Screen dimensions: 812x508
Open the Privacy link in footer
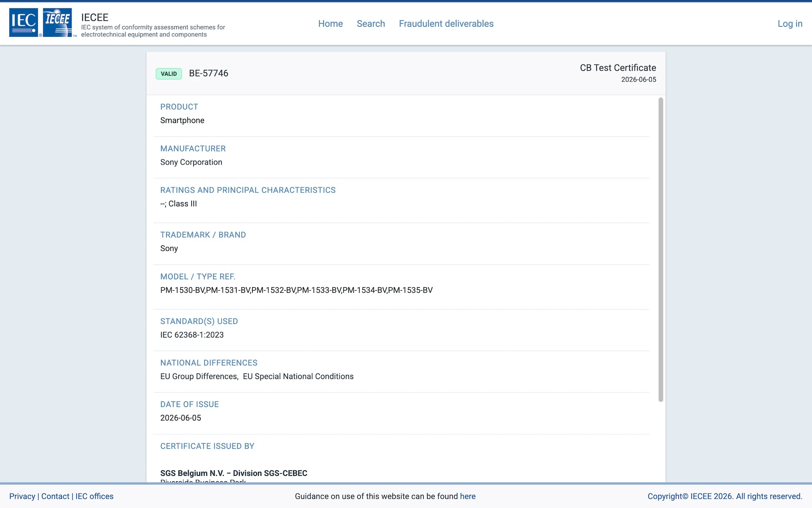[22, 496]
